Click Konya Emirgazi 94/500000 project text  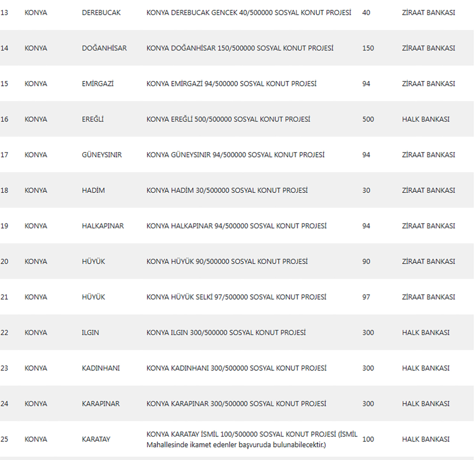click(231, 84)
